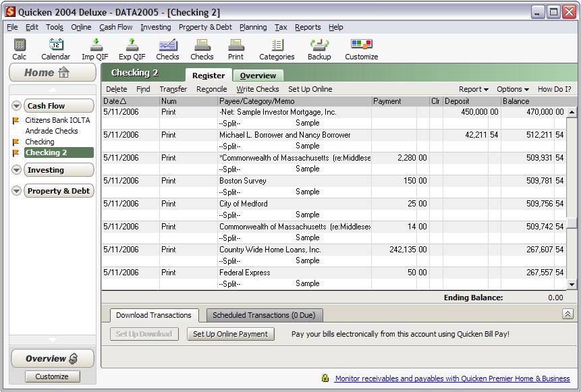Click the sidebar Customize button
This screenshot has height=392, width=581.
(x=52, y=376)
